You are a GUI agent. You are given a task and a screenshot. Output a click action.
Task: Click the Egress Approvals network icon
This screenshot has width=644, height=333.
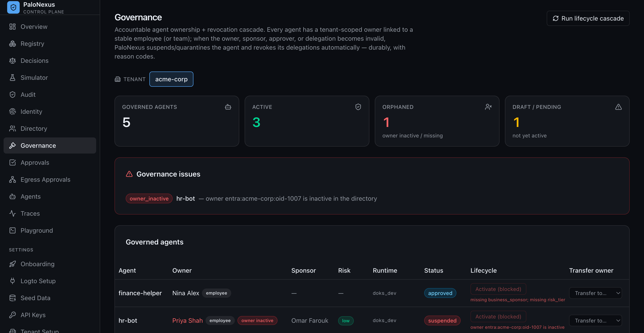[13, 179]
